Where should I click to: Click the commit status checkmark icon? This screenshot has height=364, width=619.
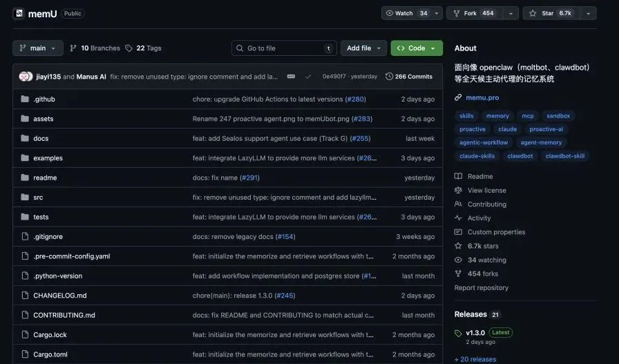[308, 76]
